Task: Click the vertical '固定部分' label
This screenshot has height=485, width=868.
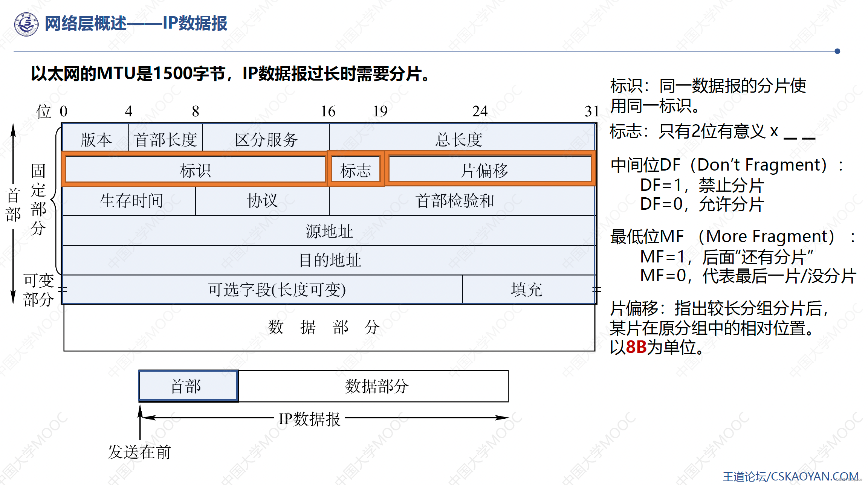Action: coord(38,200)
